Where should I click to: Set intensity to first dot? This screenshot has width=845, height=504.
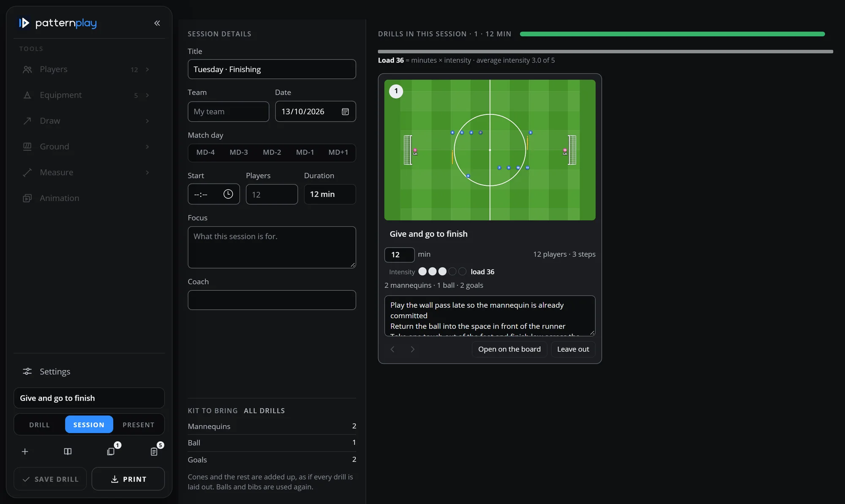[422, 271]
